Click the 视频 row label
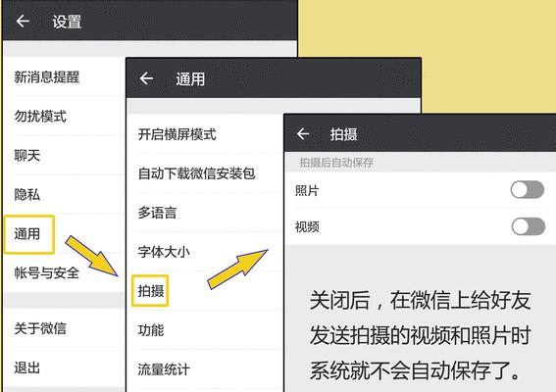 [307, 226]
